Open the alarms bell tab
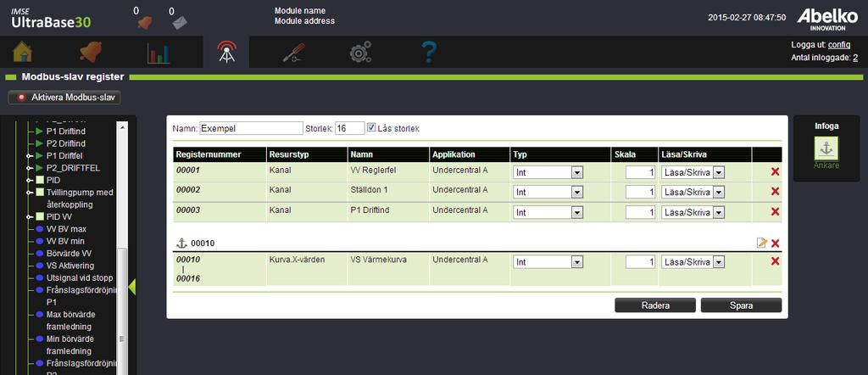The height and width of the screenshot is (375, 868). pos(91,52)
